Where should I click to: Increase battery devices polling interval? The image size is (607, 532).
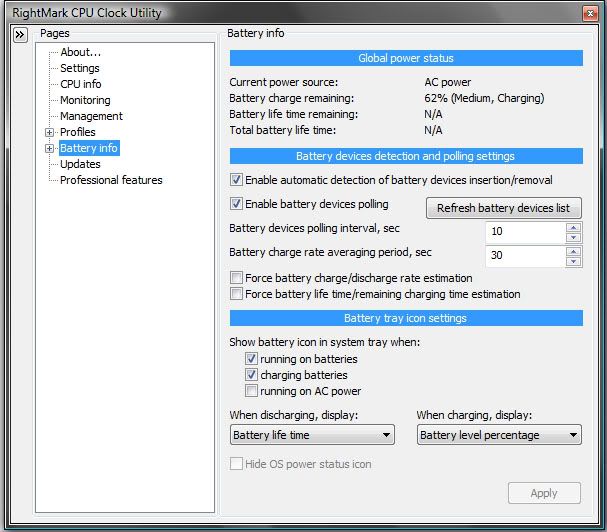pyautogui.click(x=573, y=228)
